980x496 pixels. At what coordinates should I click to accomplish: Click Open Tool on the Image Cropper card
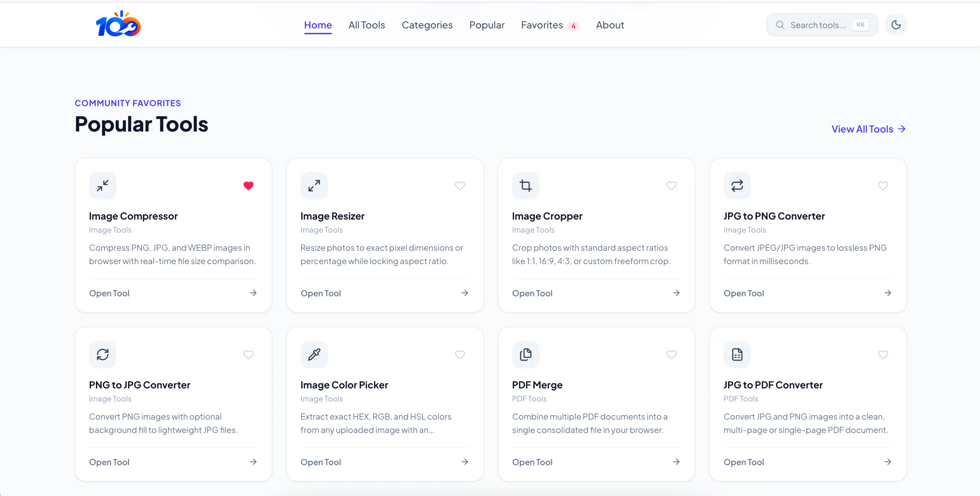coord(532,293)
